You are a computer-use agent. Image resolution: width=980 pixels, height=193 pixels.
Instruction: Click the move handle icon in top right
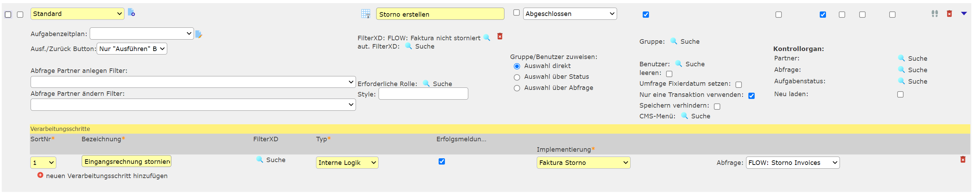pyautogui.click(x=934, y=14)
